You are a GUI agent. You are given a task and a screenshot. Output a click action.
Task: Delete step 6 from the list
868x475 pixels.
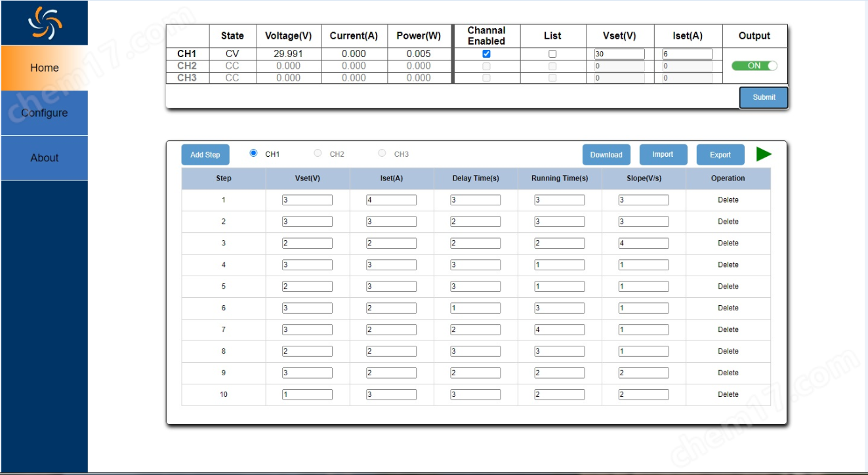[x=728, y=308]
